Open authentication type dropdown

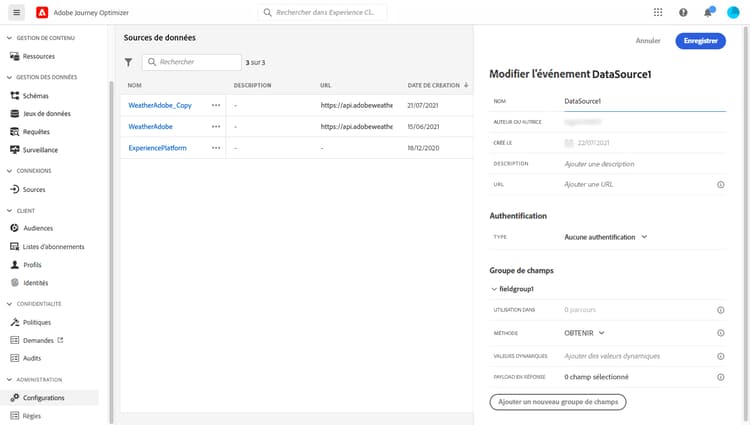coord(606,237)
